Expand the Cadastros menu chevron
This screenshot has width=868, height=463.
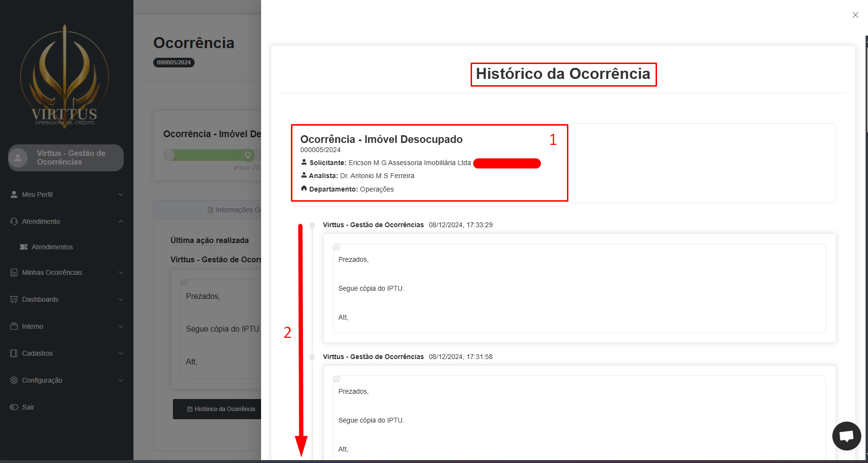click(x=121, y=353)
